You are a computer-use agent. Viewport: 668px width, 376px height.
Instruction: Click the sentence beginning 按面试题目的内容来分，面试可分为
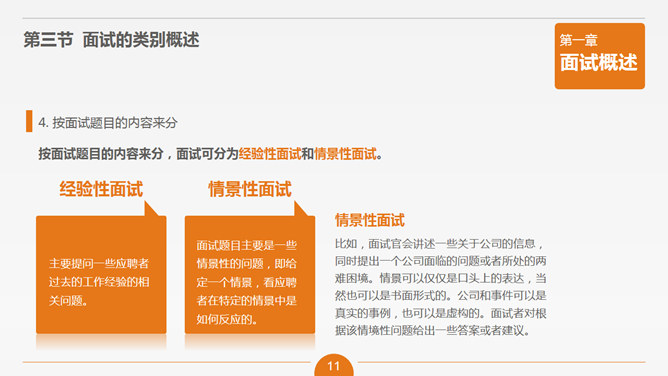[x=211, y=154]
